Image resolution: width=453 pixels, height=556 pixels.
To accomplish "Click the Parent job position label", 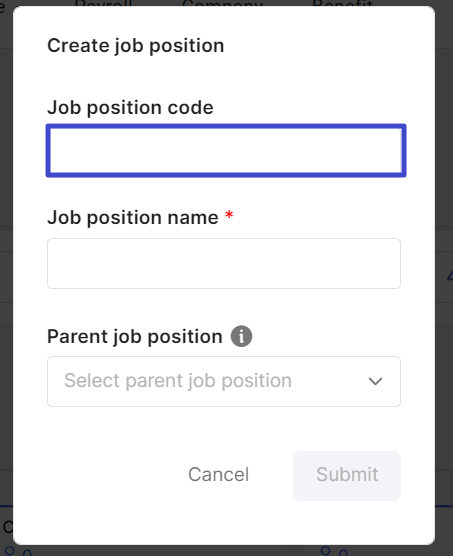I will point(135,336).
